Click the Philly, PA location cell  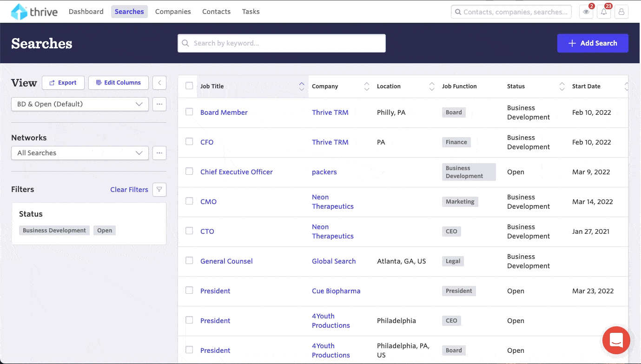point(391,113)
